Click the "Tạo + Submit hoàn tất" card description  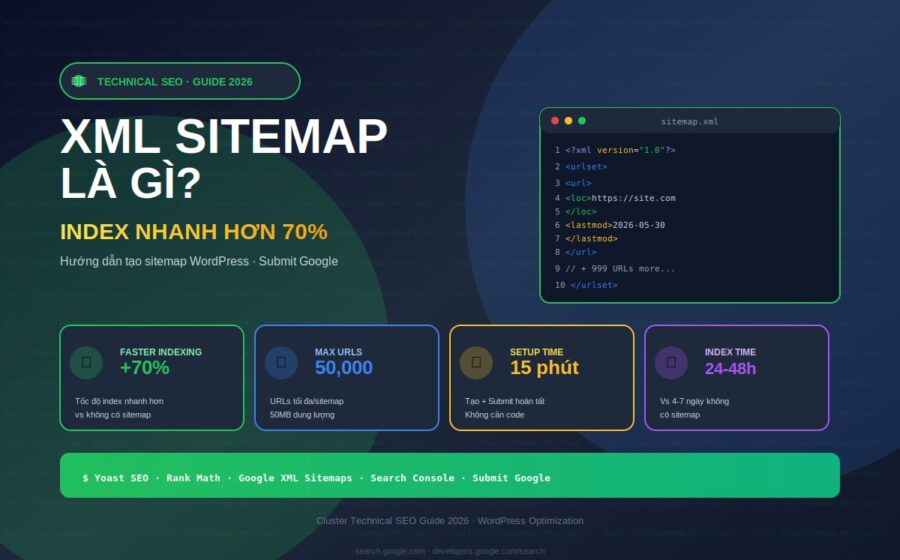tap(505, 401)
